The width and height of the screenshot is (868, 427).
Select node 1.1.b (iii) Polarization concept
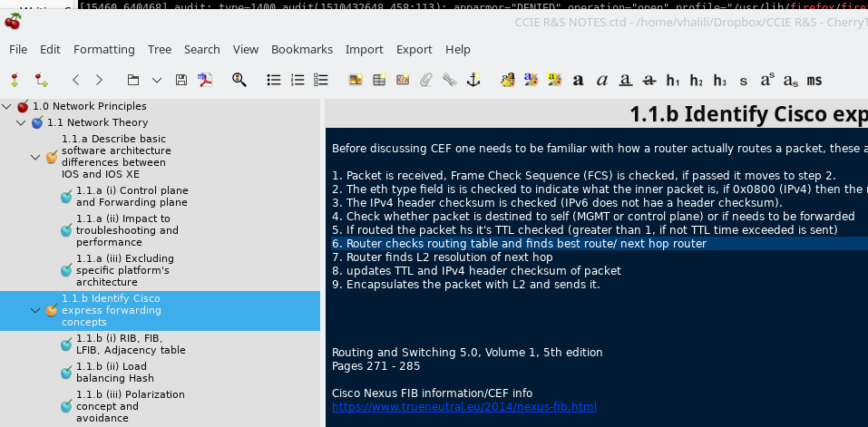131,406
